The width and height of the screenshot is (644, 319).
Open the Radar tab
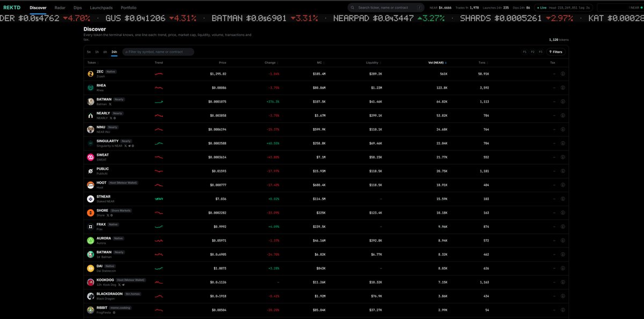pyautogui.click(x=60, y=8)
